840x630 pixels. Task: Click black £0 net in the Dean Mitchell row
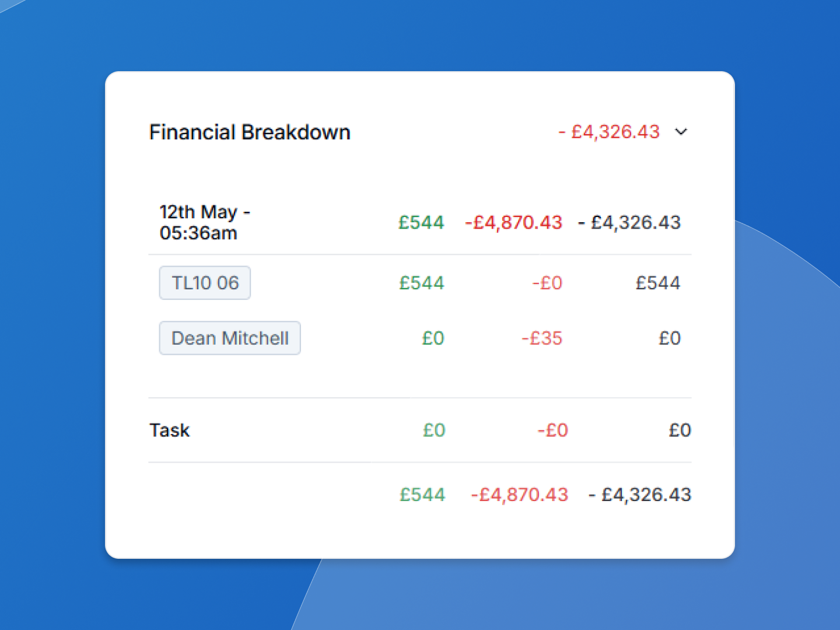click(x=669, y=338)
